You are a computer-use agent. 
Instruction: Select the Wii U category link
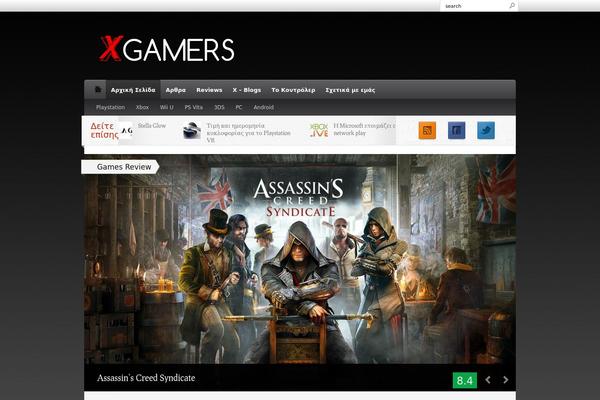pyautogui.click(x=166, y=107)
